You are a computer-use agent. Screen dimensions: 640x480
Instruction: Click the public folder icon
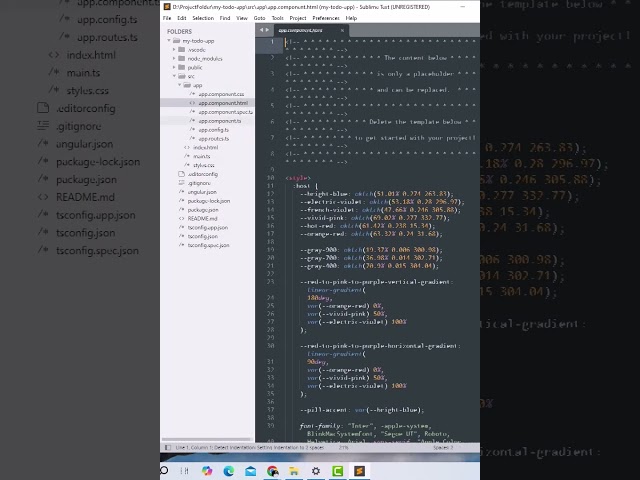click(x=182, y=67)
